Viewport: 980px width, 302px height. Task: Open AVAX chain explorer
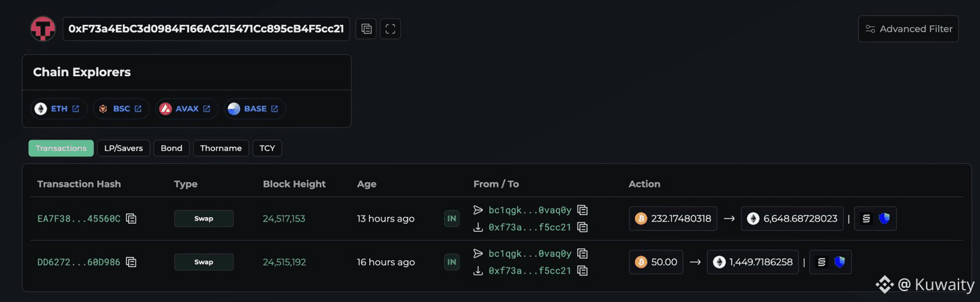(187, 109)
